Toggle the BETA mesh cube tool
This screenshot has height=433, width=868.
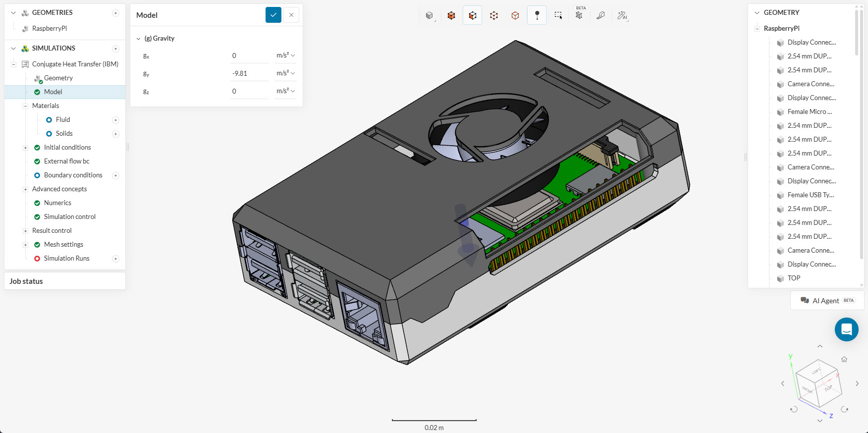(x=579, y=15)
